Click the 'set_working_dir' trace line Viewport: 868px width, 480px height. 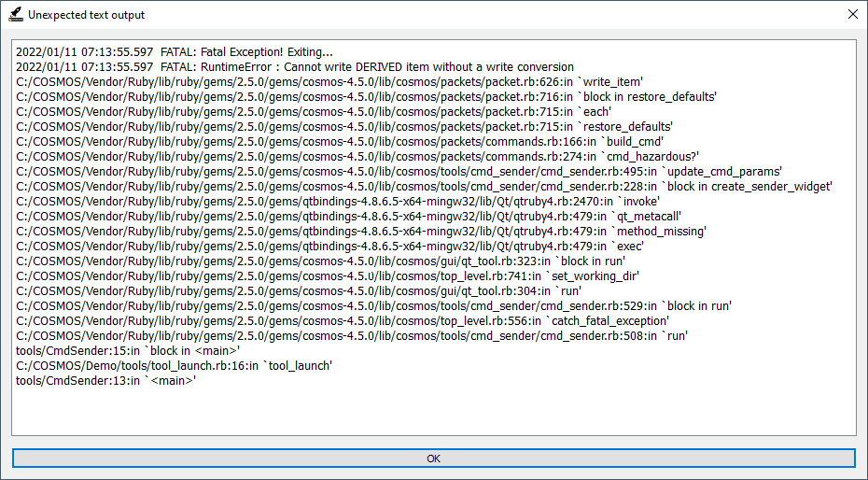[x=328, y=276]
